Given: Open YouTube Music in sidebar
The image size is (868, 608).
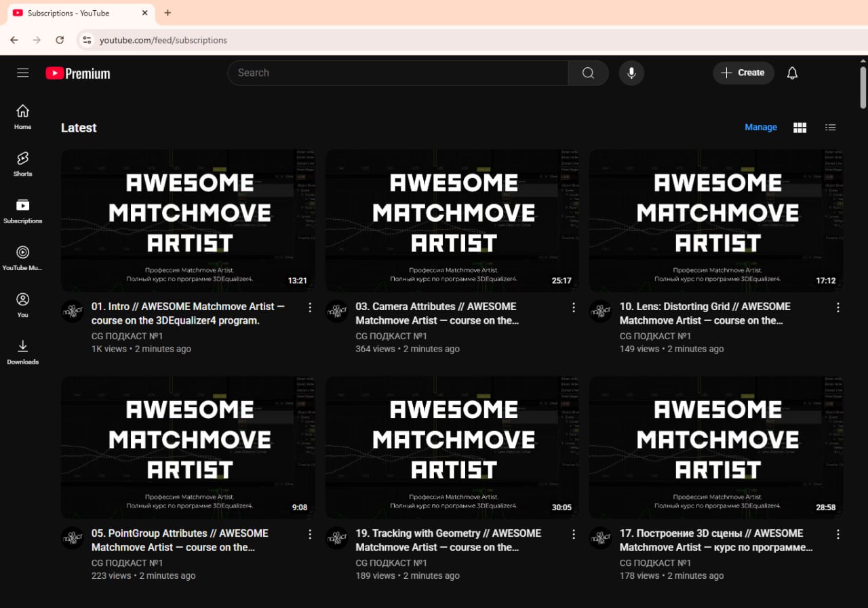Looking at the screenshot, I should (x=22, y=259).
